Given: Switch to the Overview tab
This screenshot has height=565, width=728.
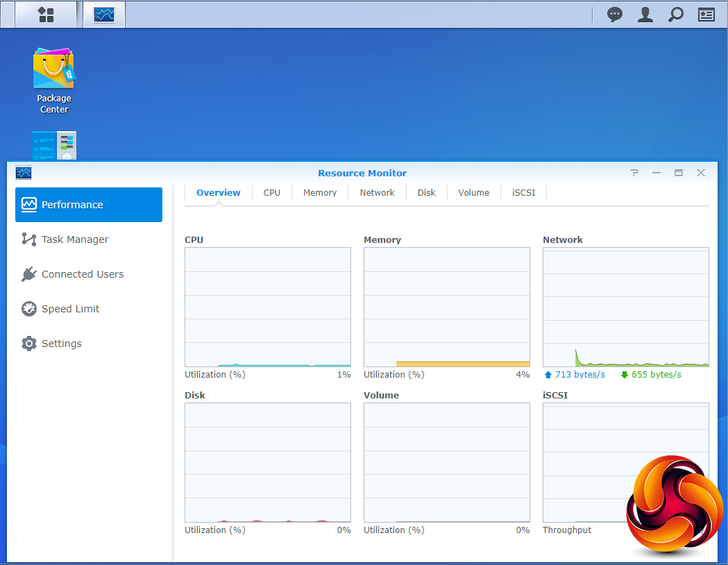Looking at the screenshot, I should click(x=218, y=193).
